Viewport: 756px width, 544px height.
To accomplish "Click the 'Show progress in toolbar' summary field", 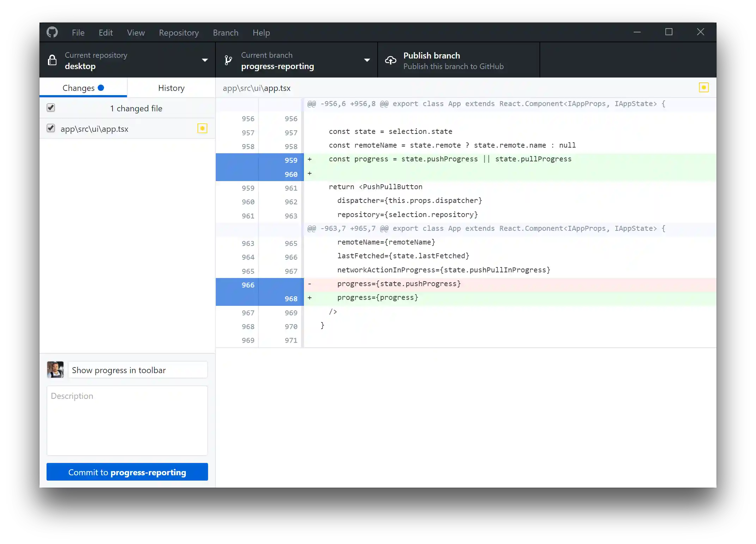I will coord(138,370).
